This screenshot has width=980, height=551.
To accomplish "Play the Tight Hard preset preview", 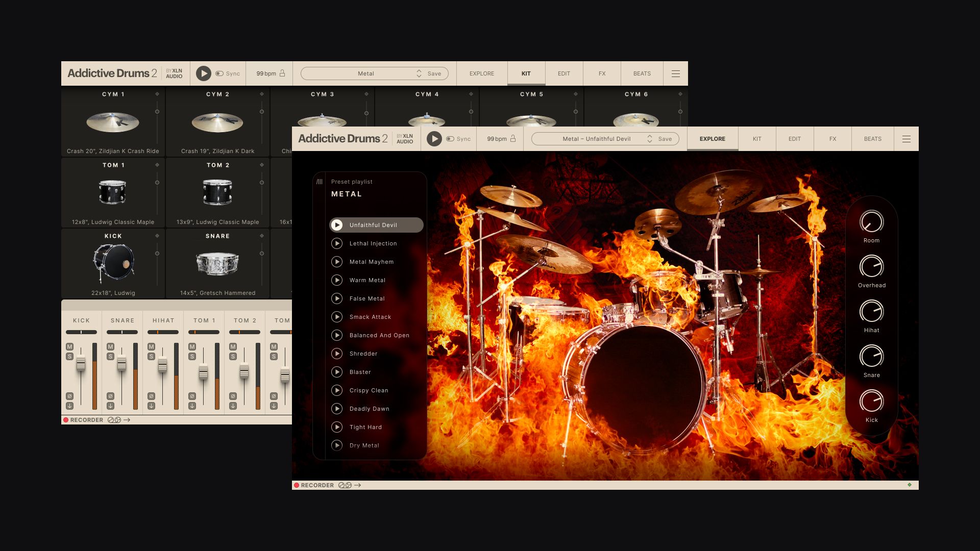I will tap(337, 427).
